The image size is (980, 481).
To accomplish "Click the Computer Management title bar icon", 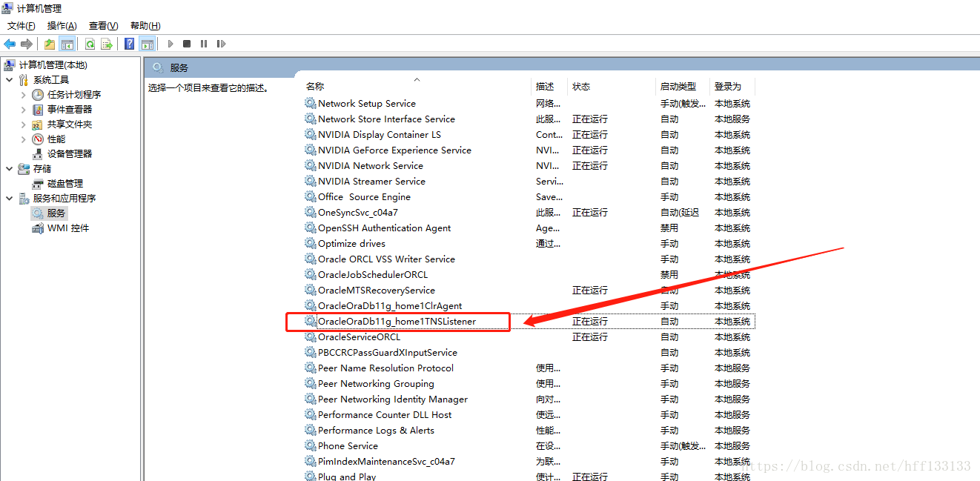I will (8, 8).
